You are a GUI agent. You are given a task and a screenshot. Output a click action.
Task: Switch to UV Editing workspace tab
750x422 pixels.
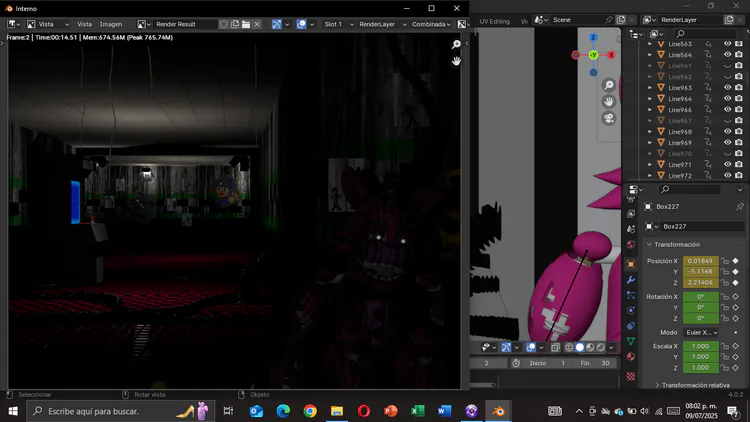495,21
